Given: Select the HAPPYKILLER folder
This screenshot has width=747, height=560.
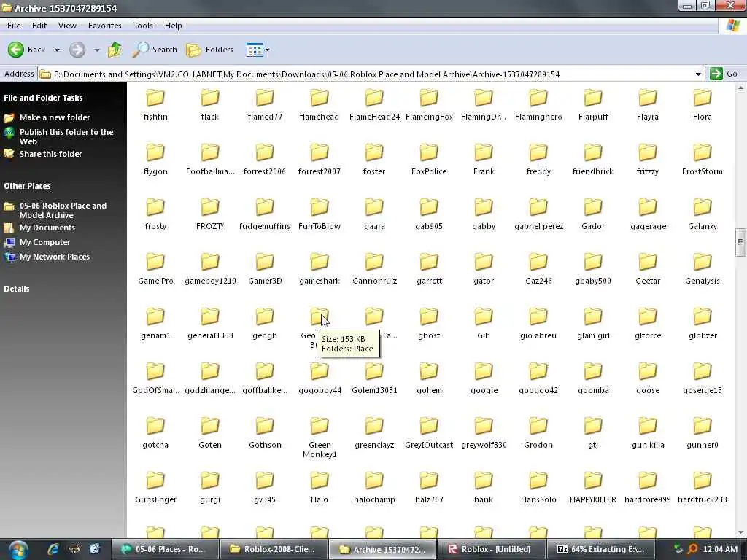Looking at the screenshot, I should (593, 488).
